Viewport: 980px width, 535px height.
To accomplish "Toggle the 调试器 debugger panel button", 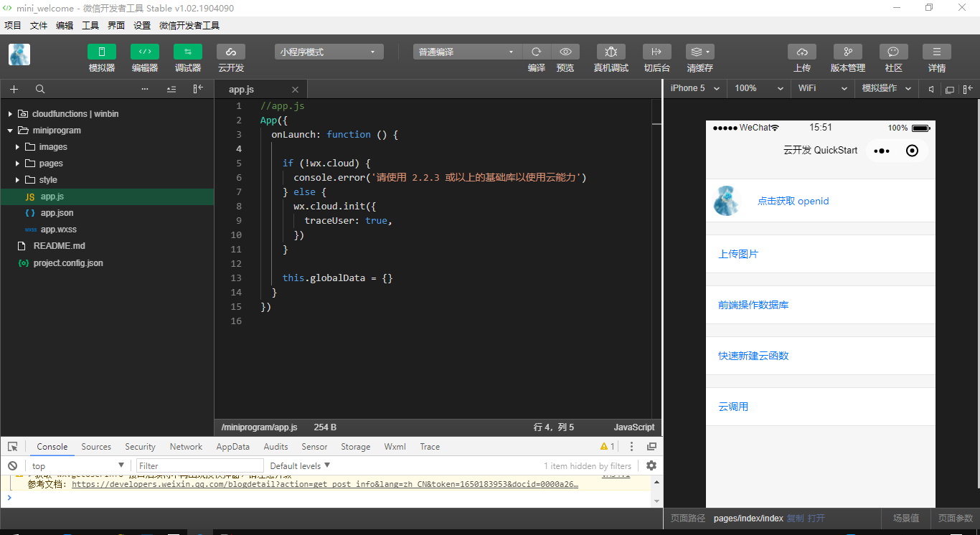I will [x=188, y=52].
